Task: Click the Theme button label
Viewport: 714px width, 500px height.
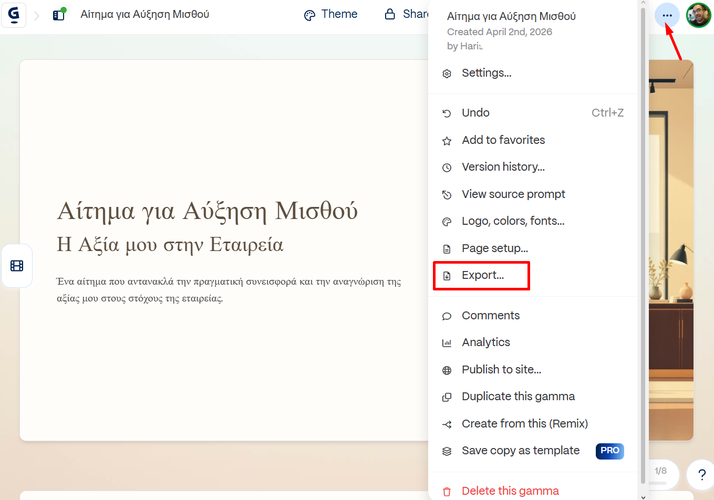Action: click(x=339, y=14)
